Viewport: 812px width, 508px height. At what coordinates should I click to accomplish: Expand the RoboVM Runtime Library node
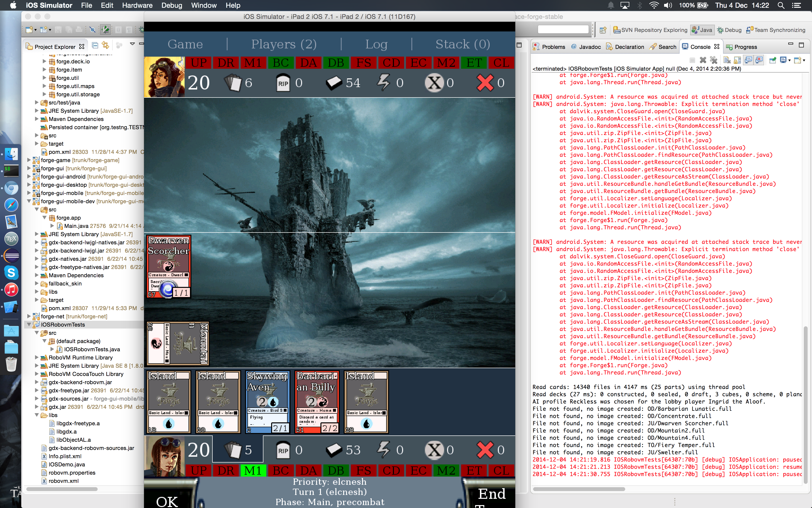[x=36, y=358]
